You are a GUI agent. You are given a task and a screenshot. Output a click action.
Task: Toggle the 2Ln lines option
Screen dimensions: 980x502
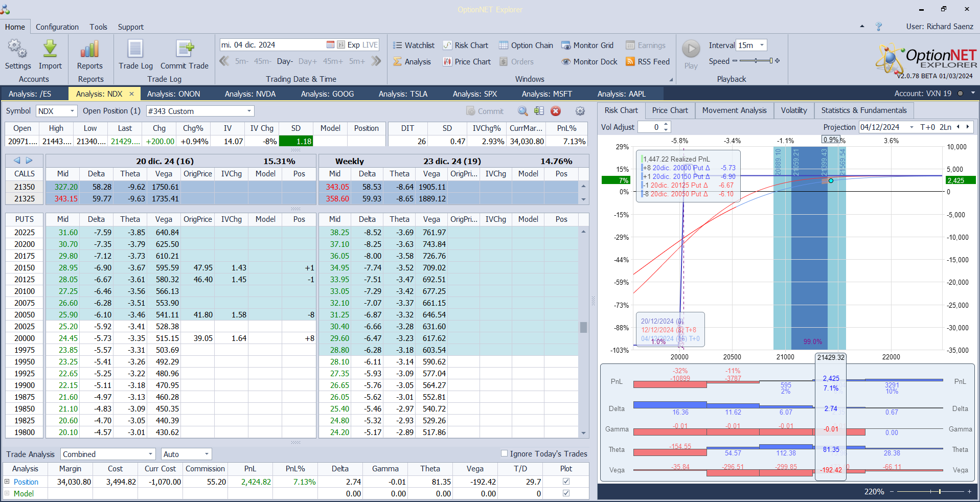[x=946, y=127]
